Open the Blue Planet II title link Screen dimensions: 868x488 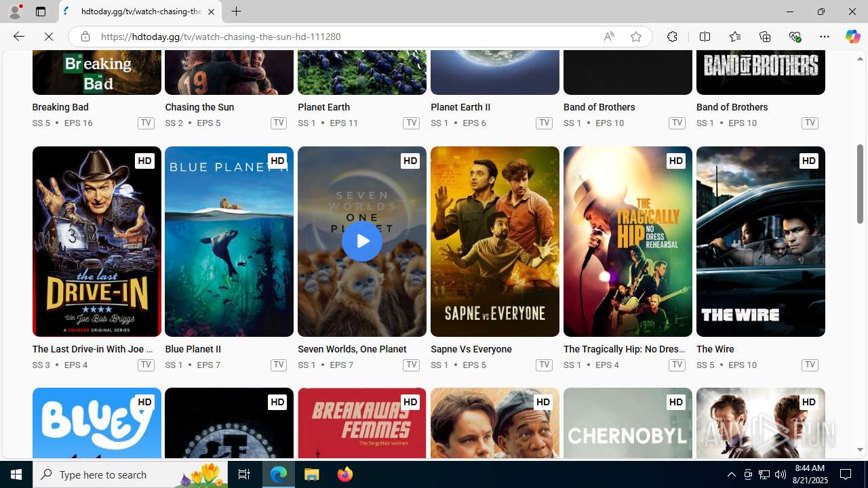tap(193, 349)
